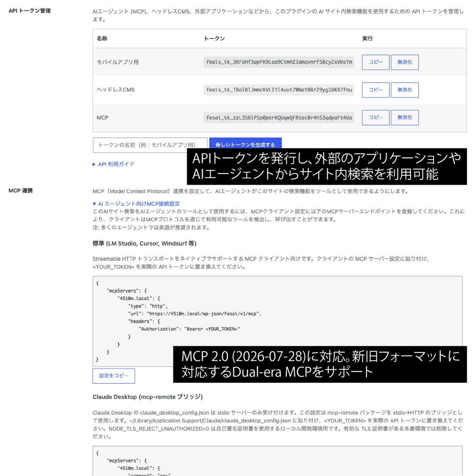The width and height of the screenshot is (476, 476).
Task: Click the MCP name cell in table
Action: [x=102, y=118]
